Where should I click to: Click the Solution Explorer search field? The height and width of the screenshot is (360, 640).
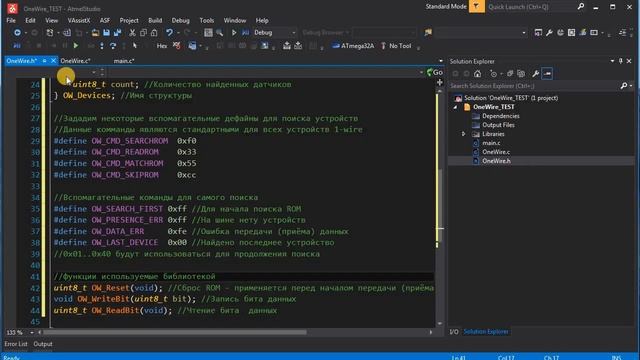pos(535,86)
